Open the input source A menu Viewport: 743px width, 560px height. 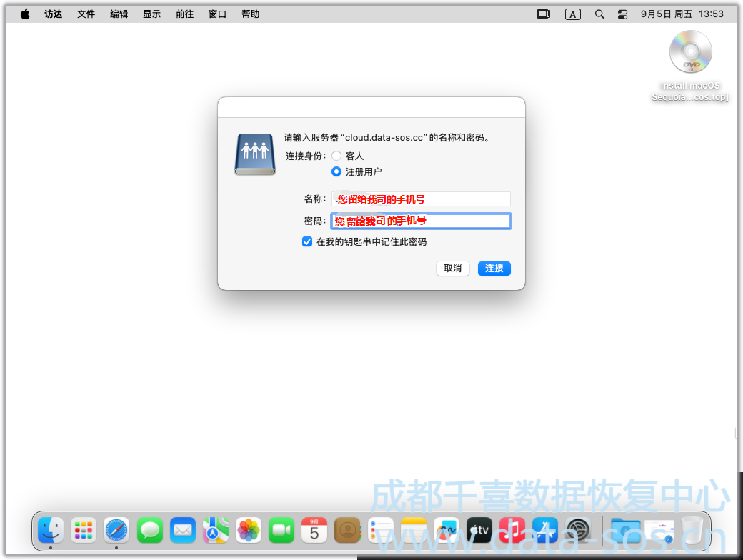[x=572, y=14]
